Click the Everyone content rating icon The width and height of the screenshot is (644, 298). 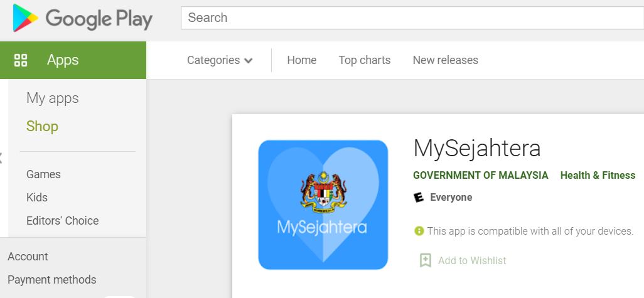(419, 198)
